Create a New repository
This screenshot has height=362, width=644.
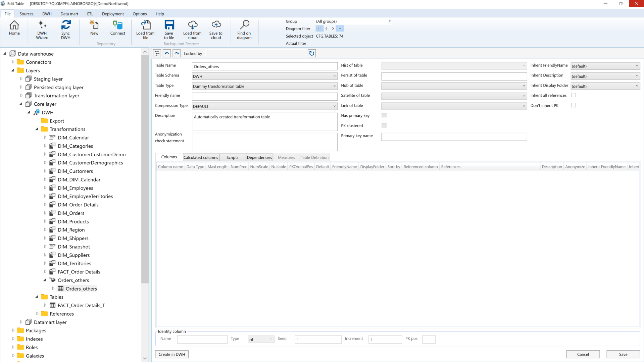click(x=94, y=28)
